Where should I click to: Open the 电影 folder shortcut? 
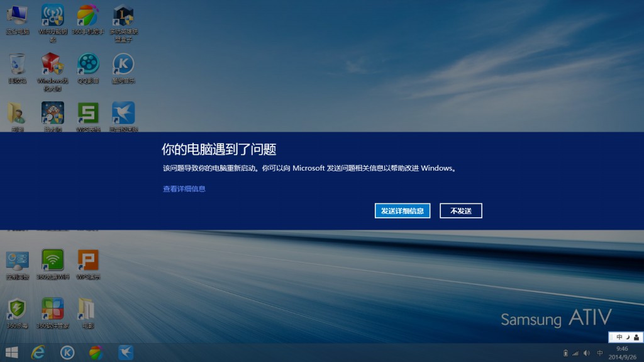88,314
